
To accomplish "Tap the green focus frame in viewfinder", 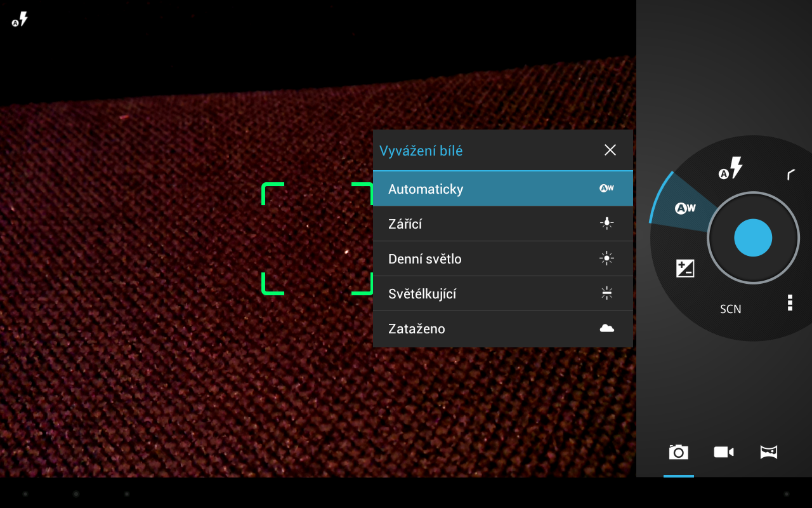I will coord(317,239).
